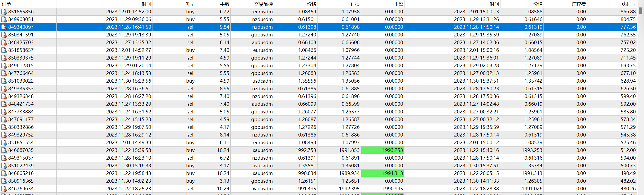Click the order icon for 847691177

click(x=4, y=120)
